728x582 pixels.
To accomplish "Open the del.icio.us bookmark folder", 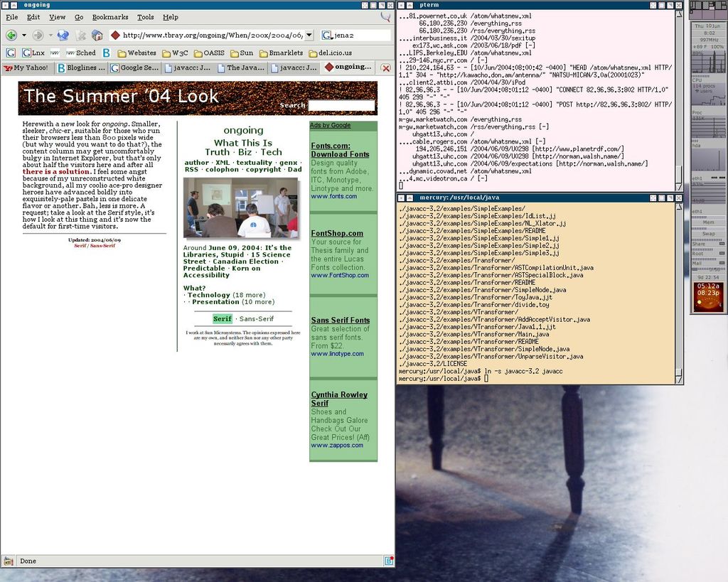I will (x=330, y=53).
